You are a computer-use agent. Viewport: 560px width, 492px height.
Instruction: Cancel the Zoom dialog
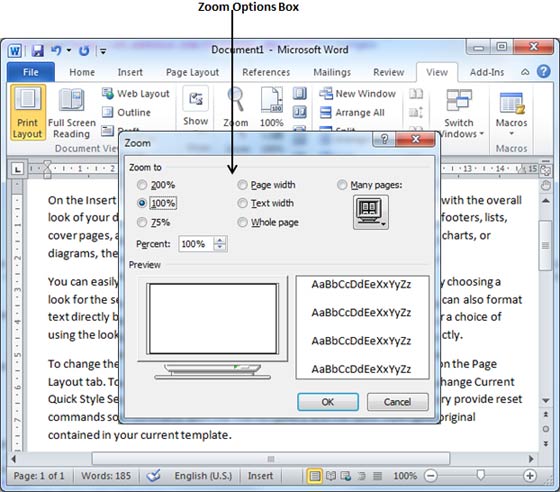click(x=398, y=402)
